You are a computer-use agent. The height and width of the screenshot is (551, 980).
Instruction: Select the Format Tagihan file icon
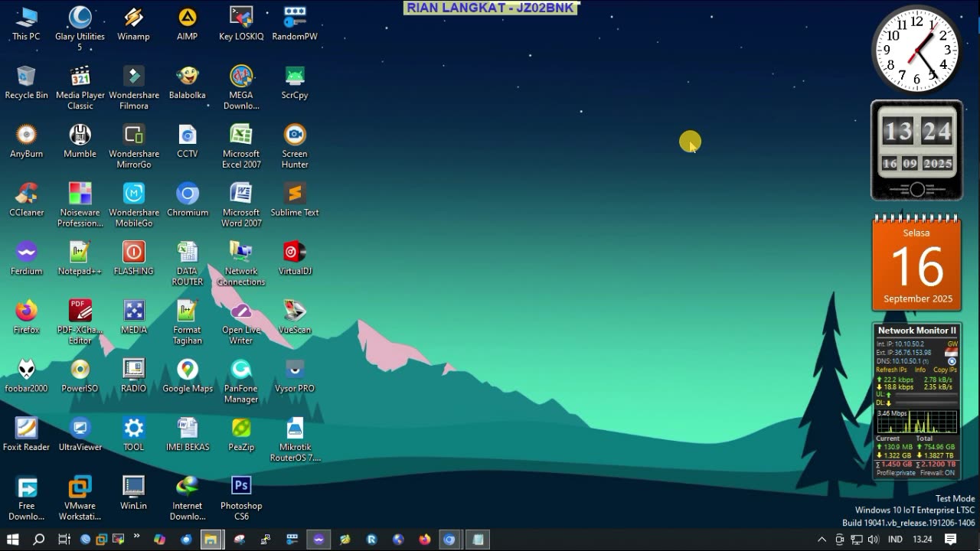pyautogui.click(x=187, y=322)
